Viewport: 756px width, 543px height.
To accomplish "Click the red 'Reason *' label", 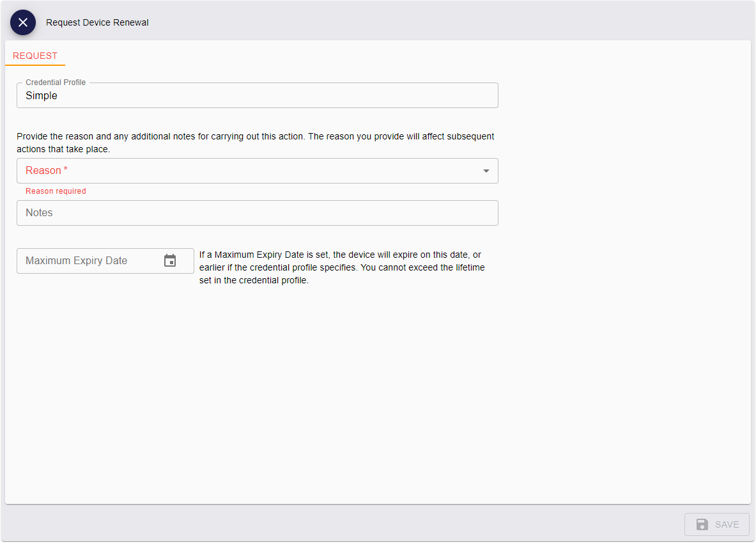I will [x=46, y=171].
